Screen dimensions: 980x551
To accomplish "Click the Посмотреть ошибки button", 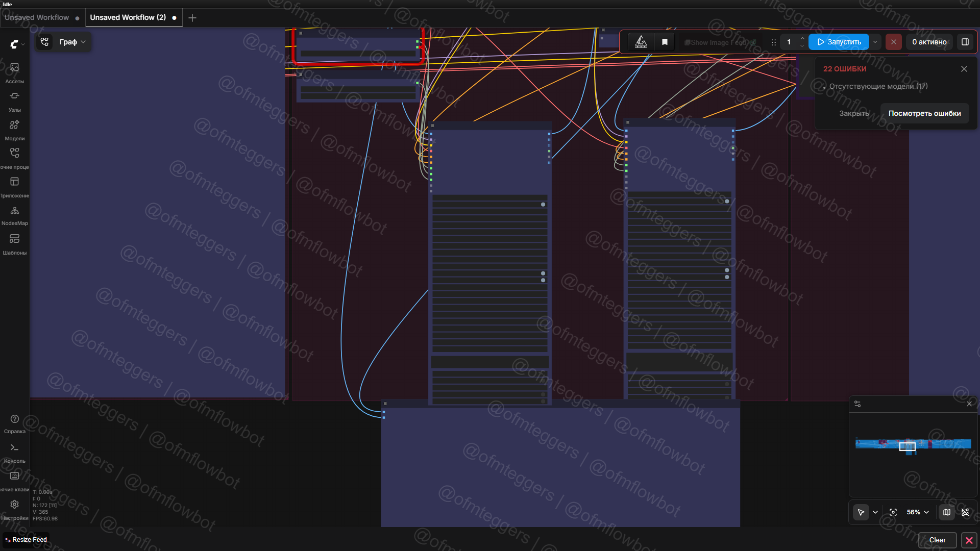I will pyautogui.click(x=924, y=113).
